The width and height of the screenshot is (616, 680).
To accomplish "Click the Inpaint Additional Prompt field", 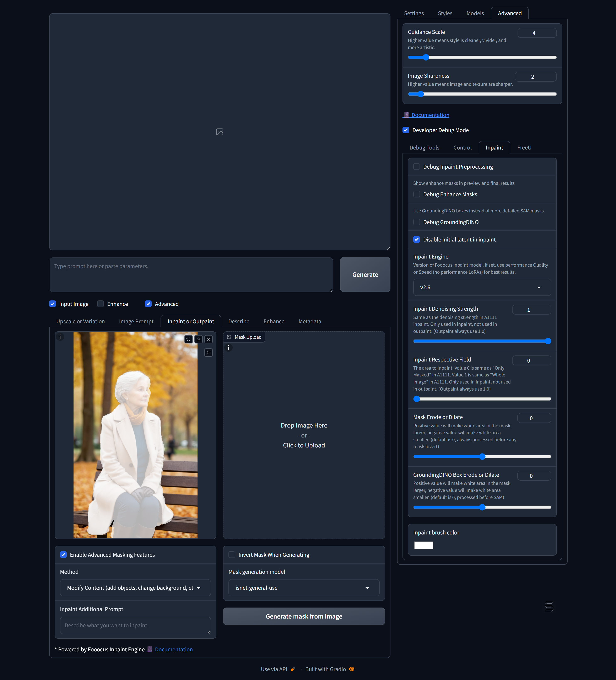I will (135, 625).
